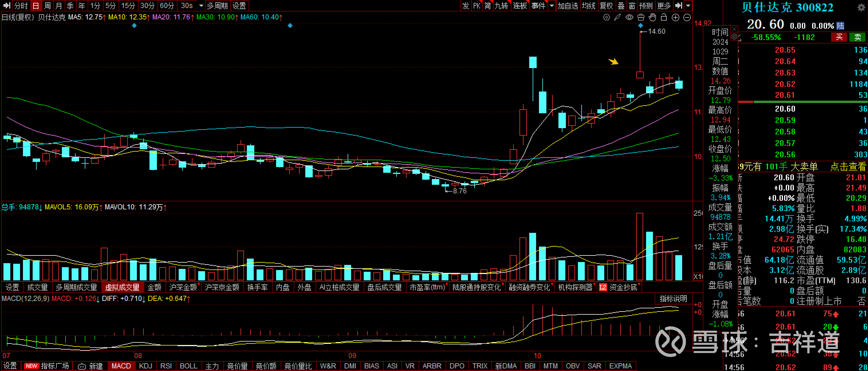Select the drawing pen tool icon
Viewport: 868px width, 371px height.
(x=617, y=17)
